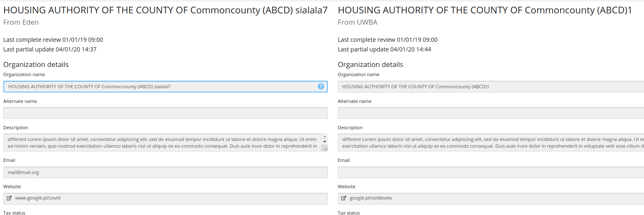This screenshot has width=644, height=215.
Task: Click the Eden 'Website' label
Action: pos(12,187)
